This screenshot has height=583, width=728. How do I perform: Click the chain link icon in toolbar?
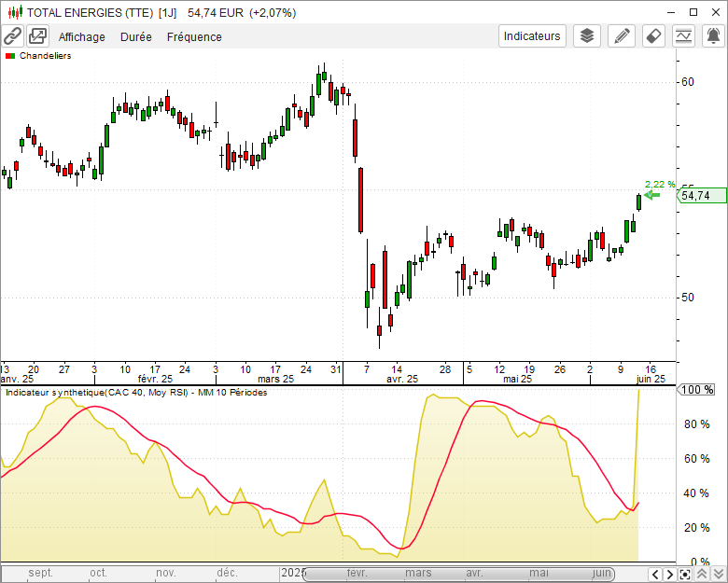pyautogui.click(x=12, y=36)
